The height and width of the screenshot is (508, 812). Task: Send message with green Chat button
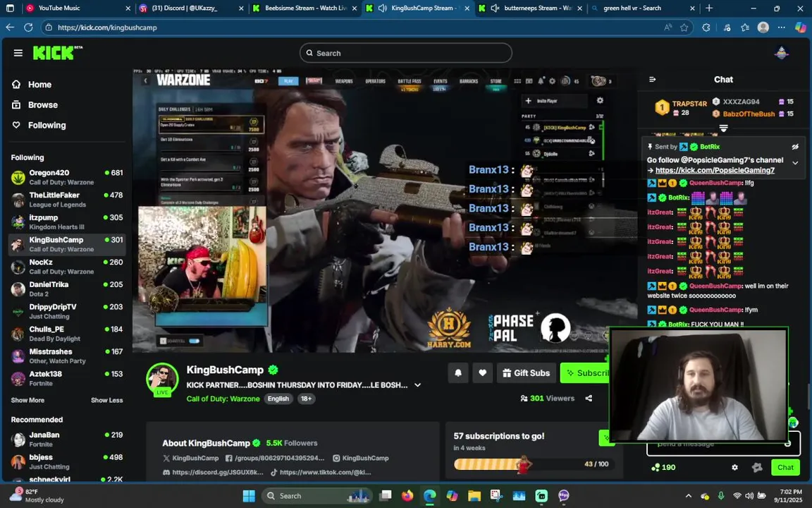(x=785, y=467)
